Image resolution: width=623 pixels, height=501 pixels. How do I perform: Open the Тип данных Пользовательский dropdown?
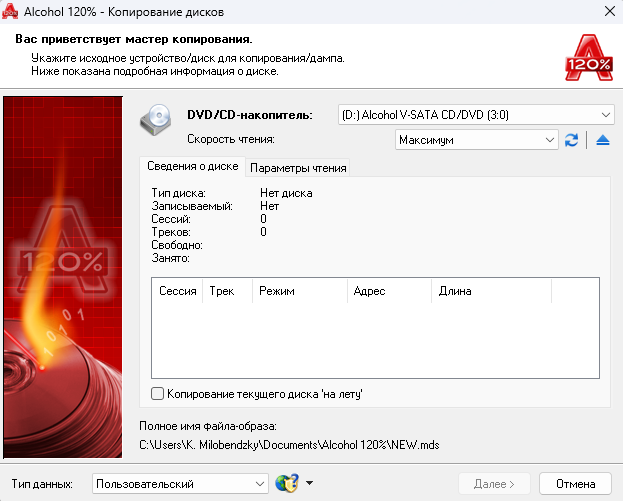tap(180, 484)
